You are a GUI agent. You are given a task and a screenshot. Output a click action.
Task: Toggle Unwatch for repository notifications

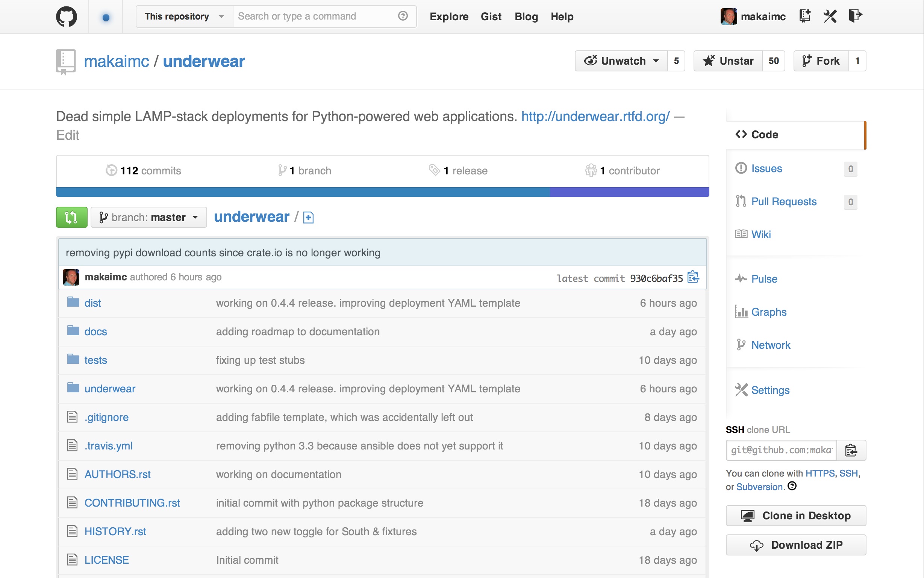(x=622, y=61)
